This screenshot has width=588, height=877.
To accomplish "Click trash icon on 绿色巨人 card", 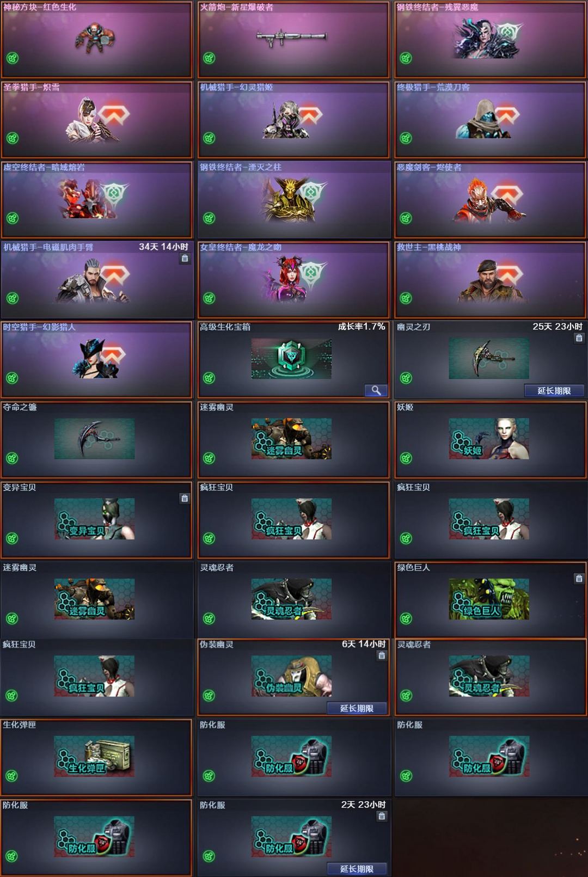I will pyautogui.click(x=579, y=578).
